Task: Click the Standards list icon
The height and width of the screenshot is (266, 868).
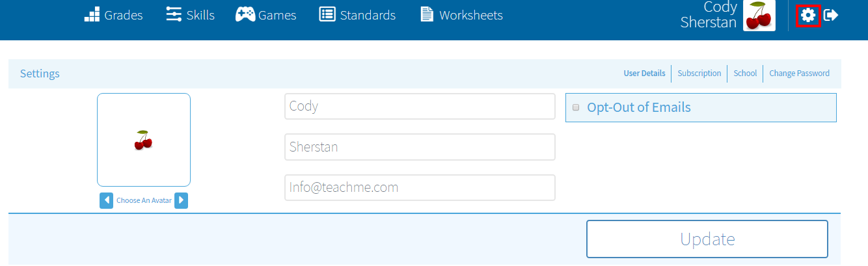Action: 327,14
